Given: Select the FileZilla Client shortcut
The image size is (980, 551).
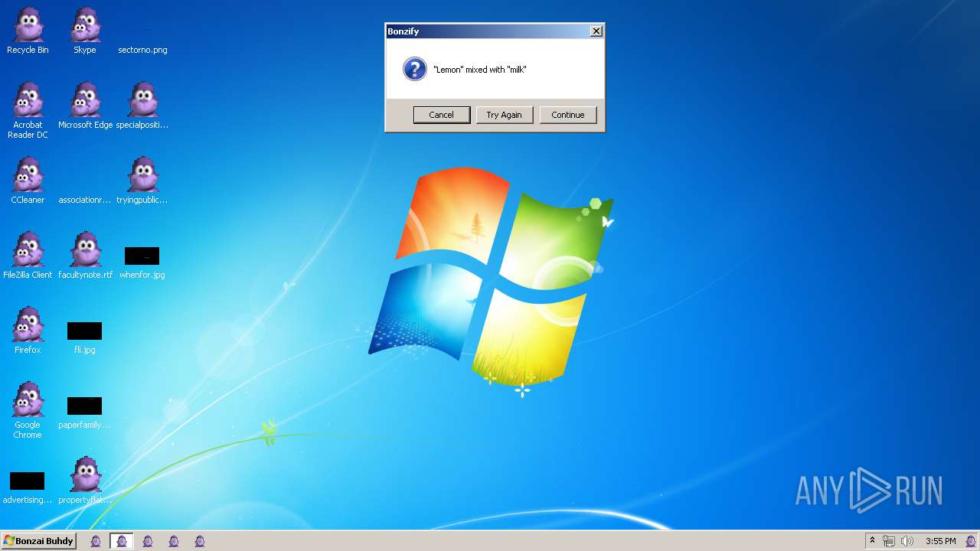Looking at the screenshot, I should point(28,256).
